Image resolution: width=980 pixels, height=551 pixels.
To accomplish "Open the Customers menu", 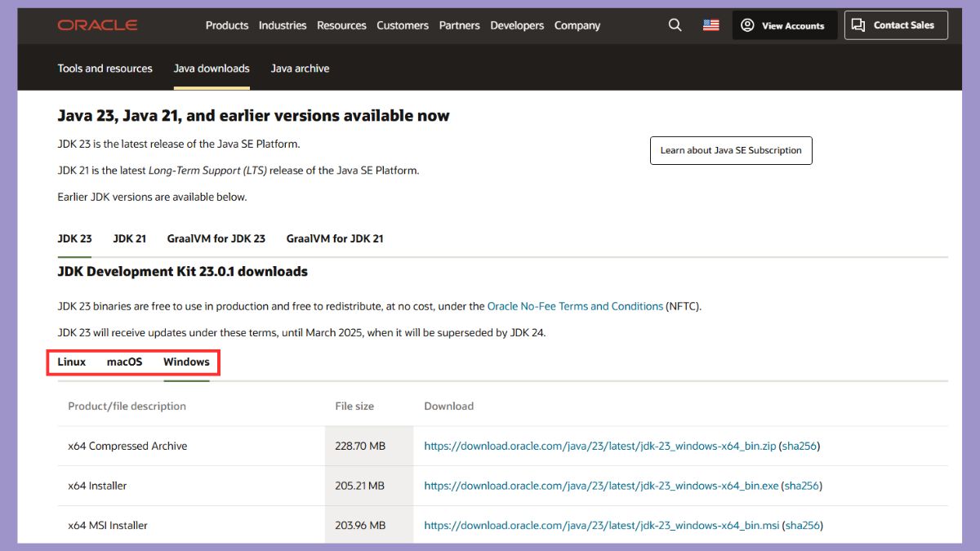I will [403, 25].
